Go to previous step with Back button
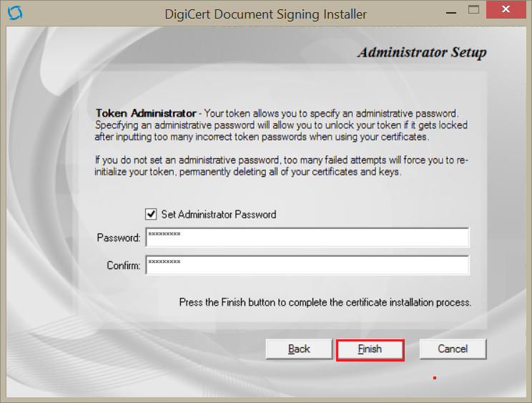Viewport: 532px width, 403px height. pos(299,349)
